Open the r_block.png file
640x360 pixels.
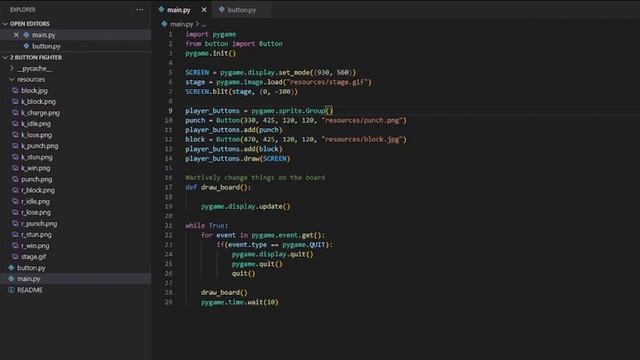[x=38, y=190]
